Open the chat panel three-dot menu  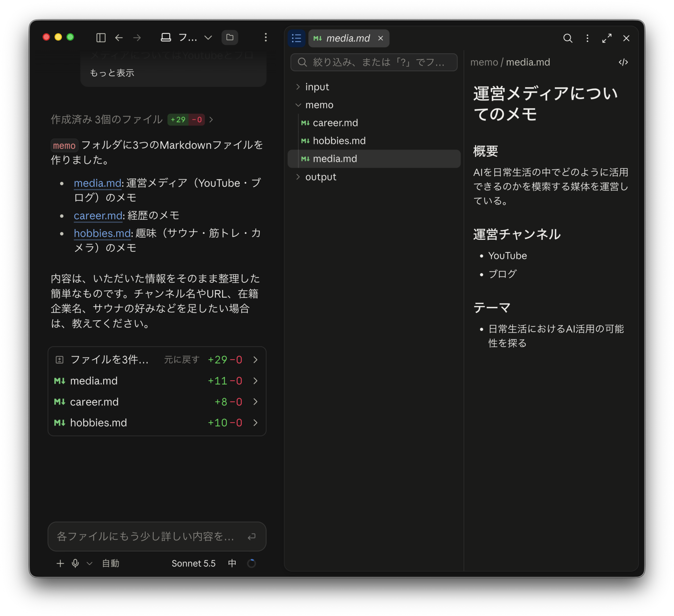point(266,38)
